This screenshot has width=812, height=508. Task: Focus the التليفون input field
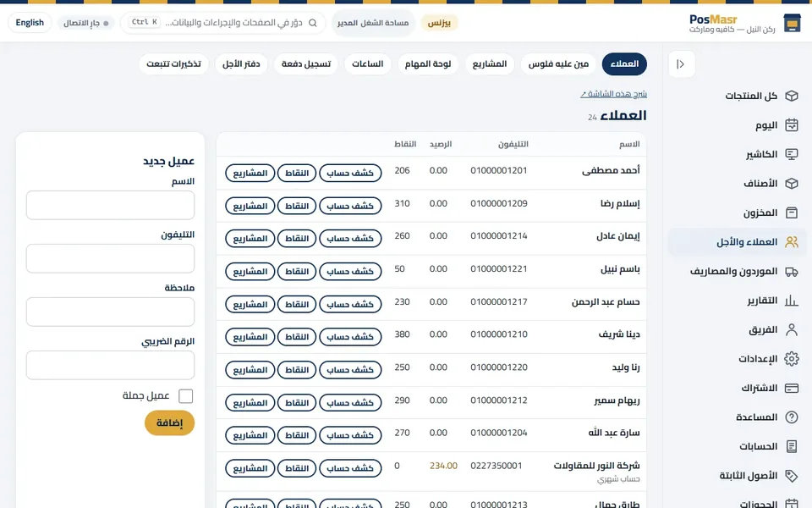[110, 259]
